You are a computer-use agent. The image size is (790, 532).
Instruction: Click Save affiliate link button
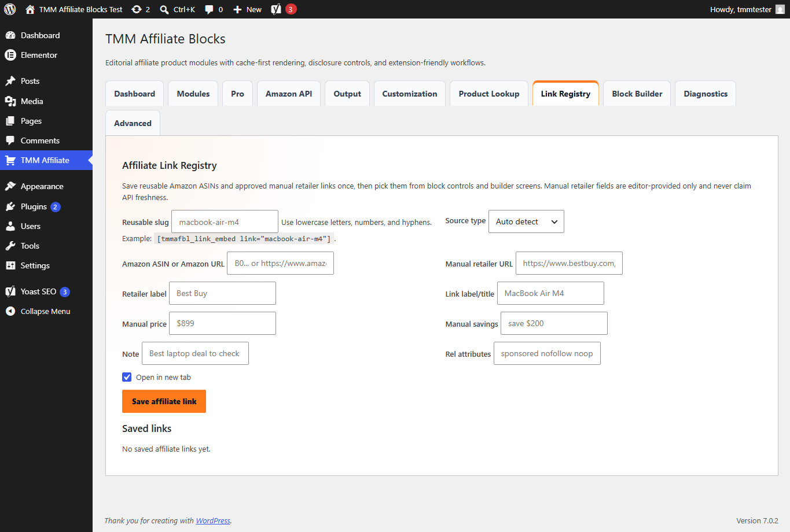click(164, 401)
